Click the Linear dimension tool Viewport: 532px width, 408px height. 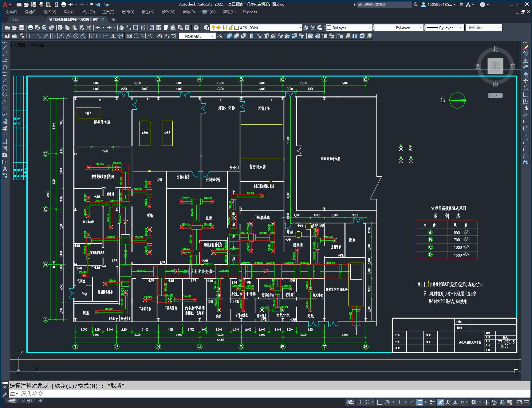(x=32, y=36)
